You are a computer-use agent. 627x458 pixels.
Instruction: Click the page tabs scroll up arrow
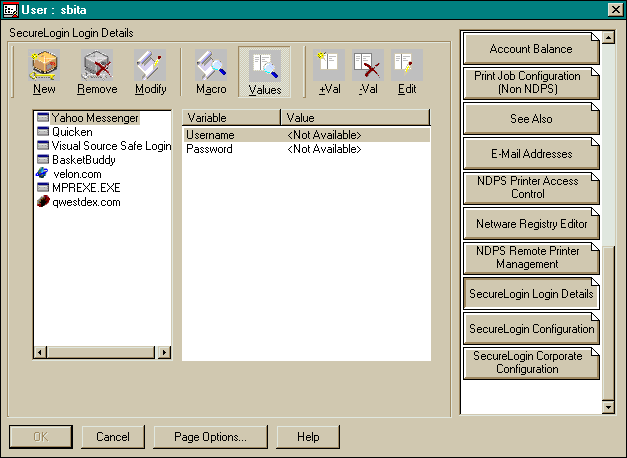click(x=608, y=38)
